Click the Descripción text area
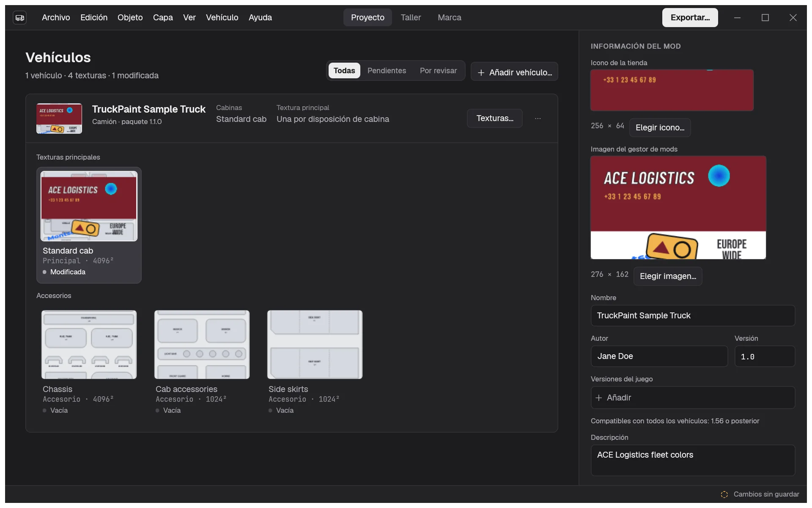This screenshot has height=508, width=812. pyautogui.click(x=693, y=460)
